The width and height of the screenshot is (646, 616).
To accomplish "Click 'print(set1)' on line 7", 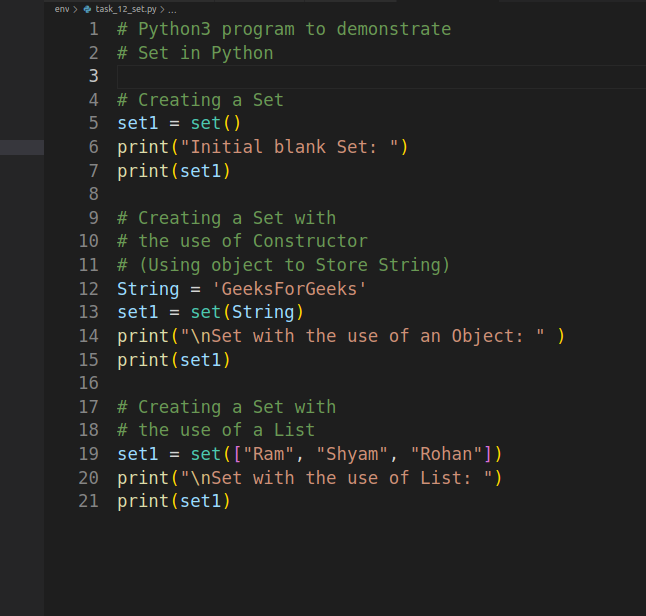I will coord(174,171).
